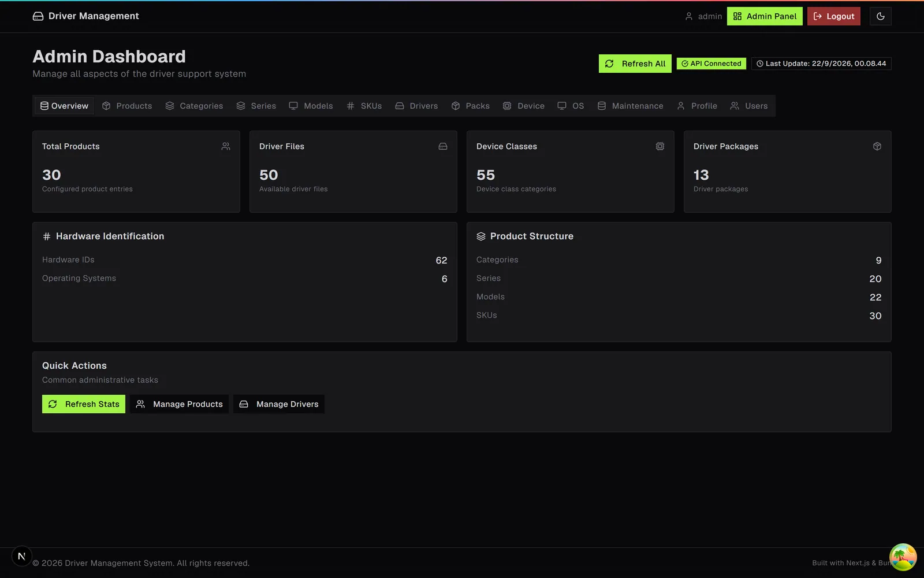
Task: Click the Last Update timestamp badge
Action: pyautogui.click(x=821, y=64)
